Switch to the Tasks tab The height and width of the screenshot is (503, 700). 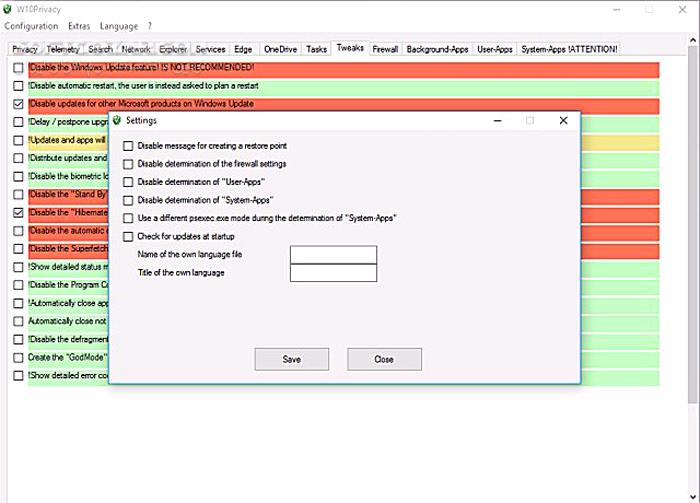point(317,50)
